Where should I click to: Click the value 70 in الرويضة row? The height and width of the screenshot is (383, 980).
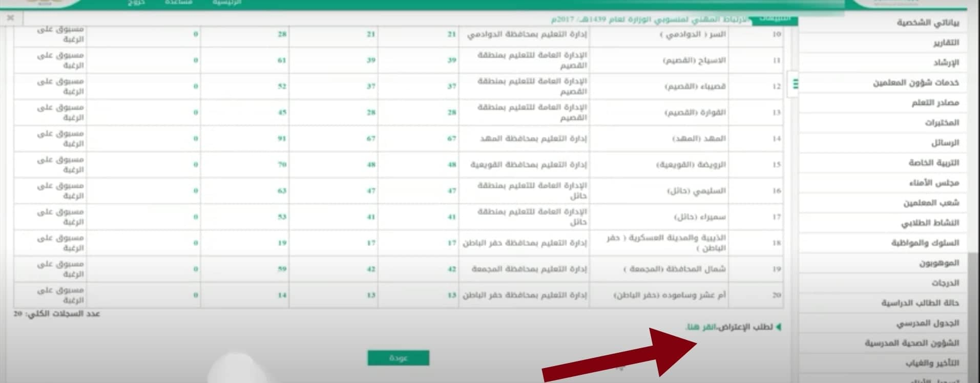coord(282,164)
